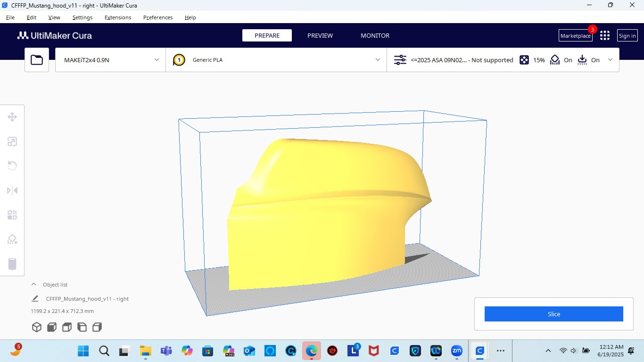644x362 pixels.
Task: Select the Rotate tool
Action: coord(12,166)
